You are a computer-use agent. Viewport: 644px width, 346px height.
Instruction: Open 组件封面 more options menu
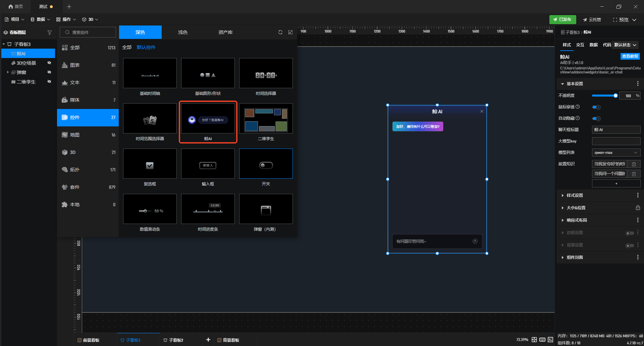(x=638, y=257)
